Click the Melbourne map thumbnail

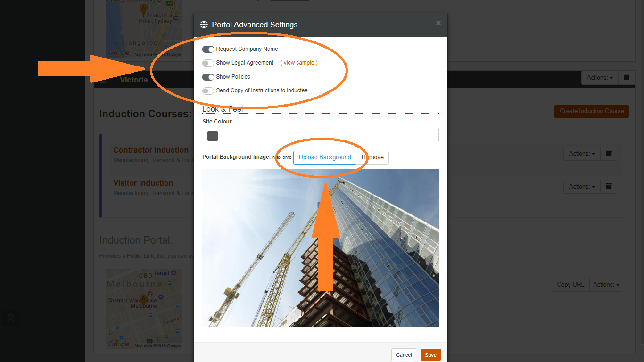[143, 309]
